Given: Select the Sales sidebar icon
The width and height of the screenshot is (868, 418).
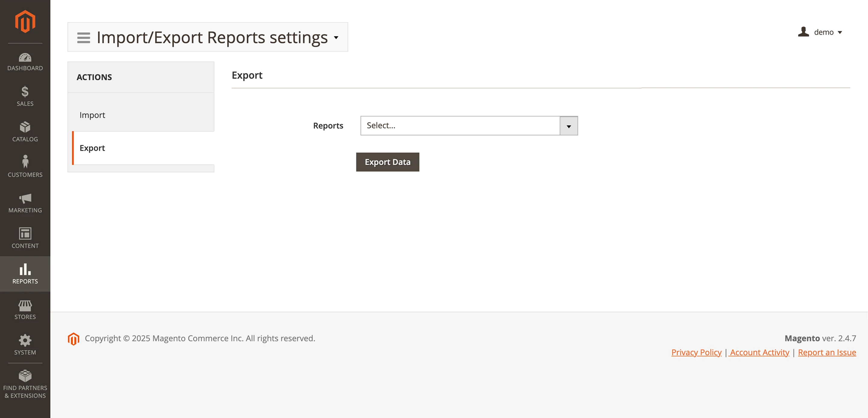Looking at the screenshot, I should tap(25, 97).
